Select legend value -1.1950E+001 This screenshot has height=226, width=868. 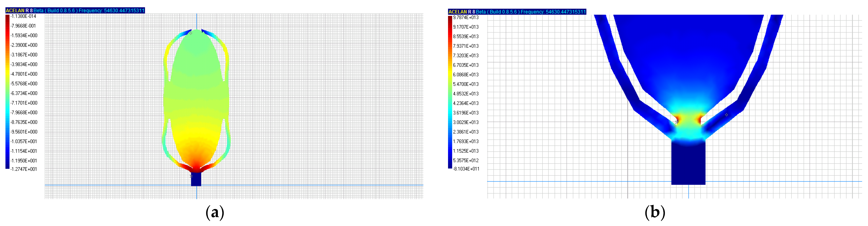[24, 161]
